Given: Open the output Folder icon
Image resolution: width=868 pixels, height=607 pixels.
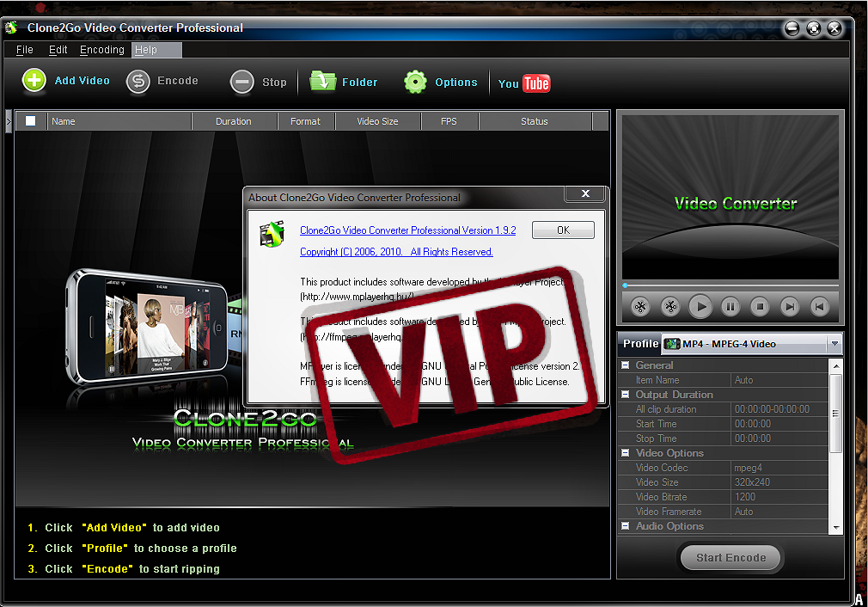Looking at the screenshot, I should 323,81.
